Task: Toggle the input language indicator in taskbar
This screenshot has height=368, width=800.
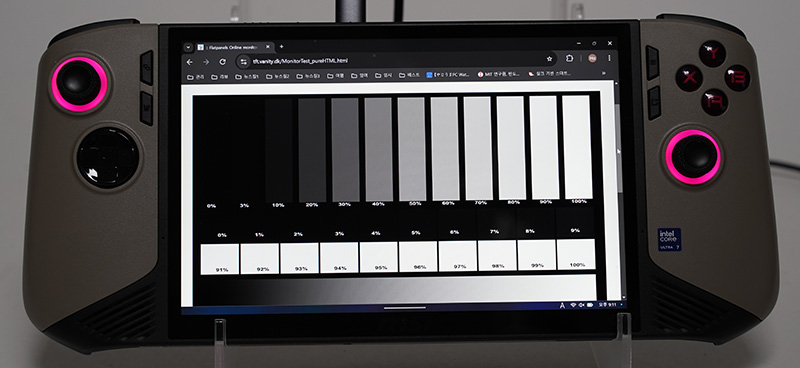Action: click(562, 305)
